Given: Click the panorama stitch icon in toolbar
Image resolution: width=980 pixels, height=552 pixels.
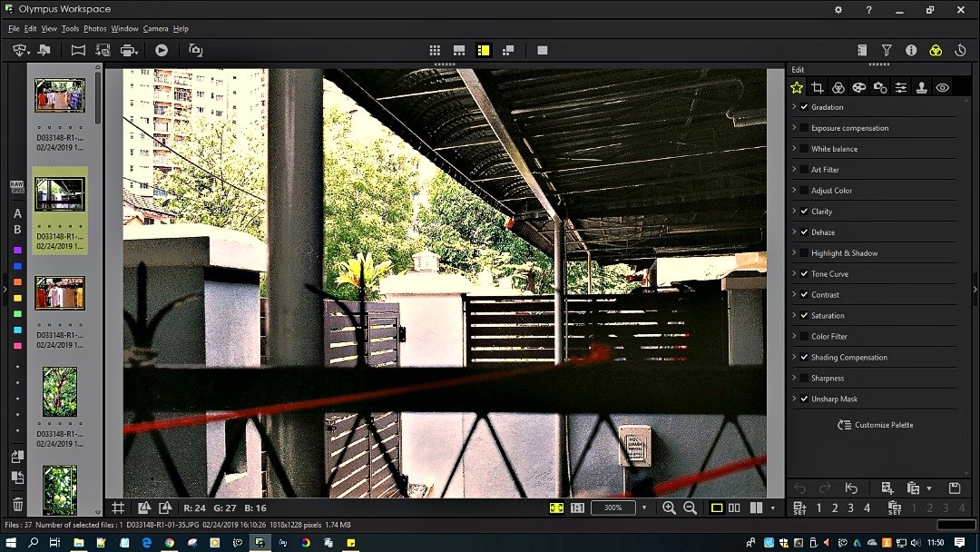Looking at the screenshot, I should [x=78, y=50].
